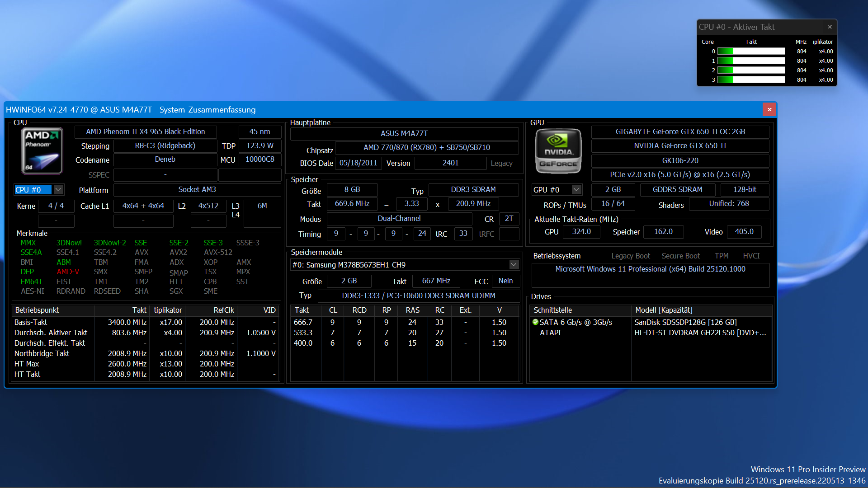Open the CPU #0 selector dropdown
Screen dimensions: 868x488
click(58, 189)
